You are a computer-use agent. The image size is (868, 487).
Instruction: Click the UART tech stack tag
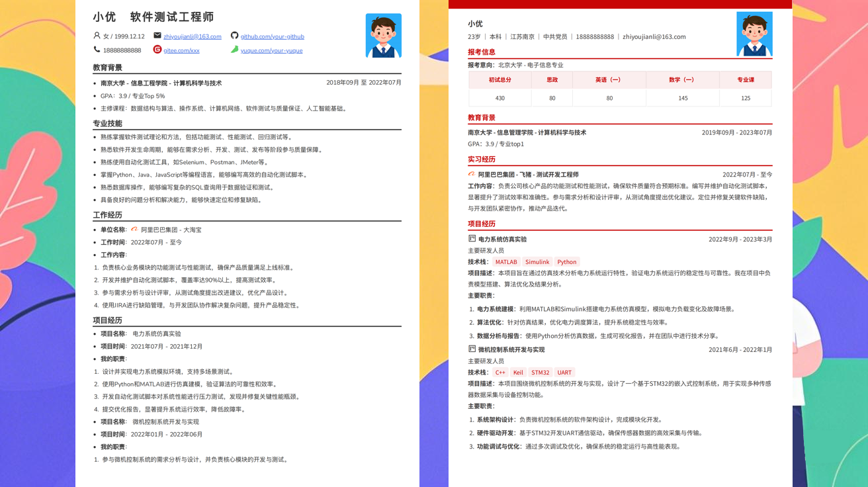click(x=564, y=373)
